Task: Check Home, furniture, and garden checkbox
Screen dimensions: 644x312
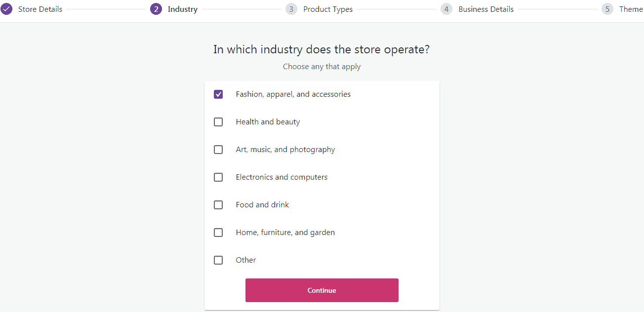Action: point(218,233)
